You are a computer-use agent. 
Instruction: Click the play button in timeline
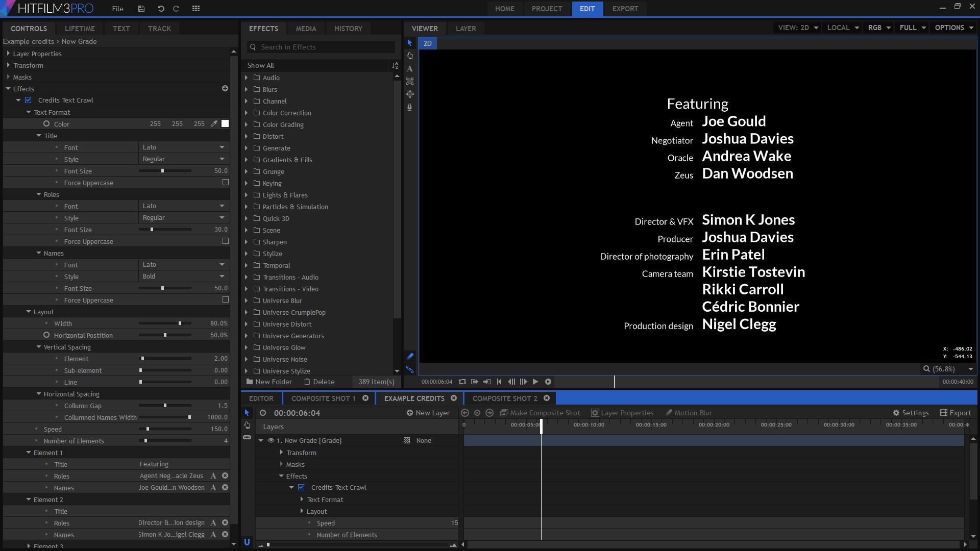pyautogui.click(x=536, y=382)
